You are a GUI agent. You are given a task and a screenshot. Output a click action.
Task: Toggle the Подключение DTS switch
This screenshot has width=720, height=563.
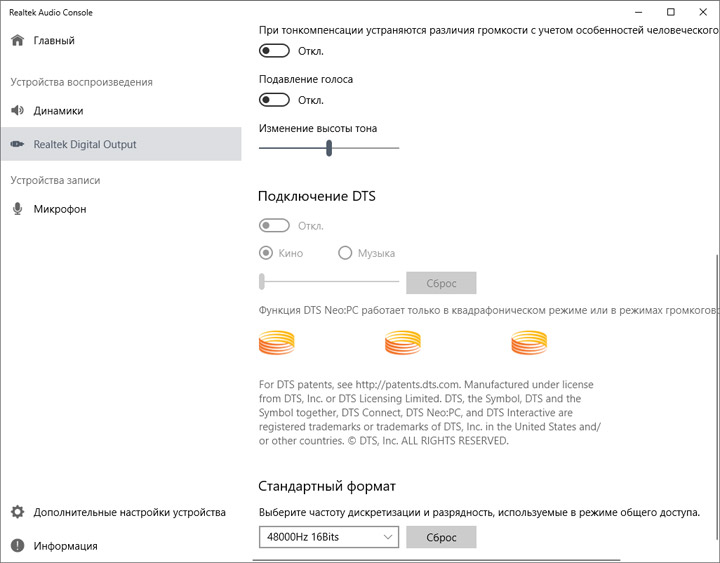[x=274, y=226]
